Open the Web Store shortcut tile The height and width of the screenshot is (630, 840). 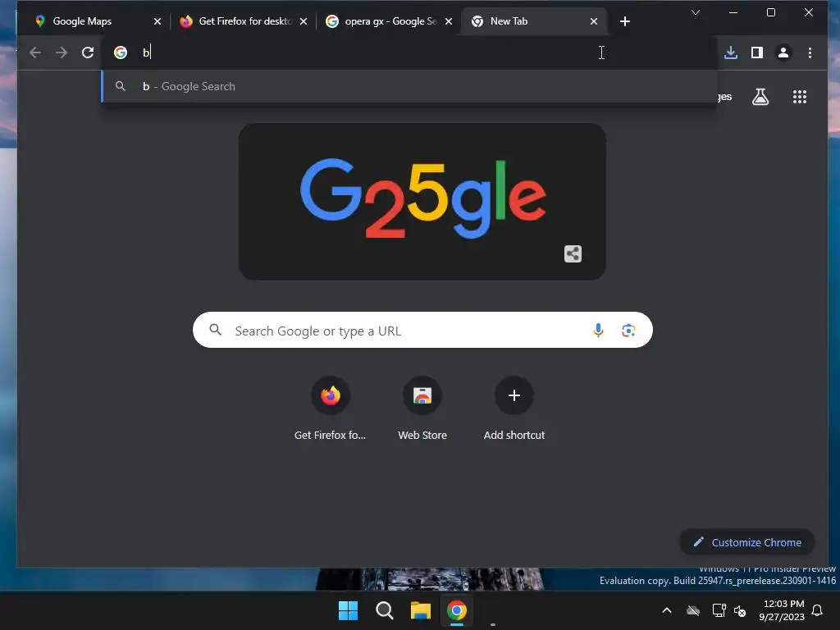coord(422,409)
